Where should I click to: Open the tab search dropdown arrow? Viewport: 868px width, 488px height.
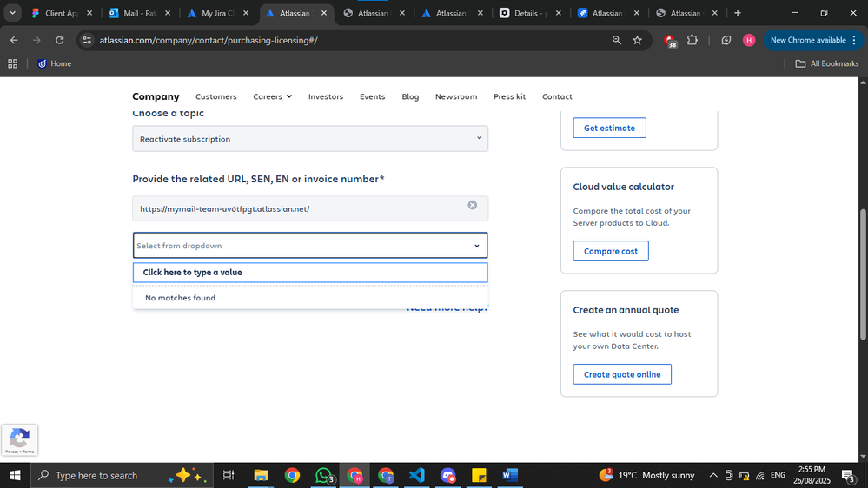point(12,13)
